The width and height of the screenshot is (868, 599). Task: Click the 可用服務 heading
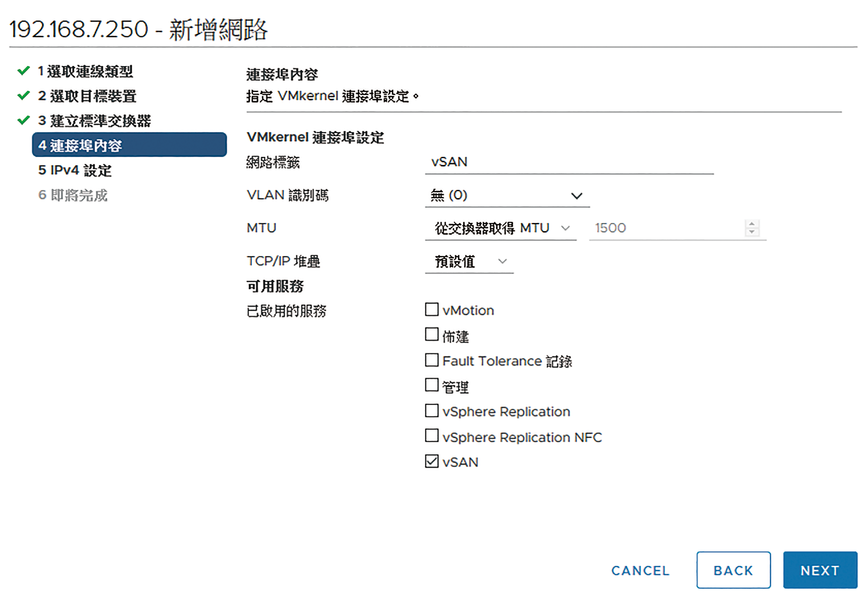275,286
